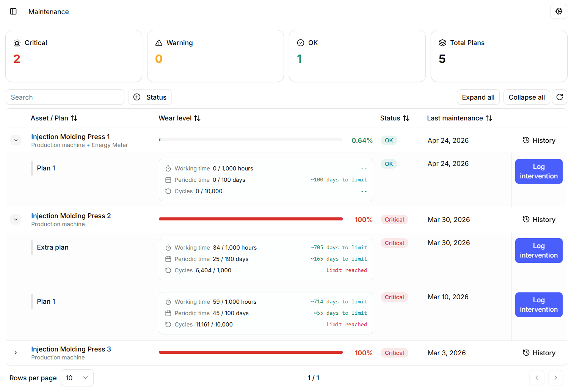Collapse Injection Molding Press 1 row
571x392 pixels.
16,140
